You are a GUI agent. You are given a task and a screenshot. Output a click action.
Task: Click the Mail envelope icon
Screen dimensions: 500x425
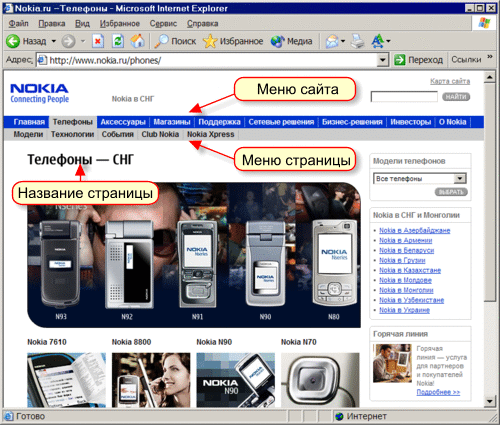coord(332,41)
